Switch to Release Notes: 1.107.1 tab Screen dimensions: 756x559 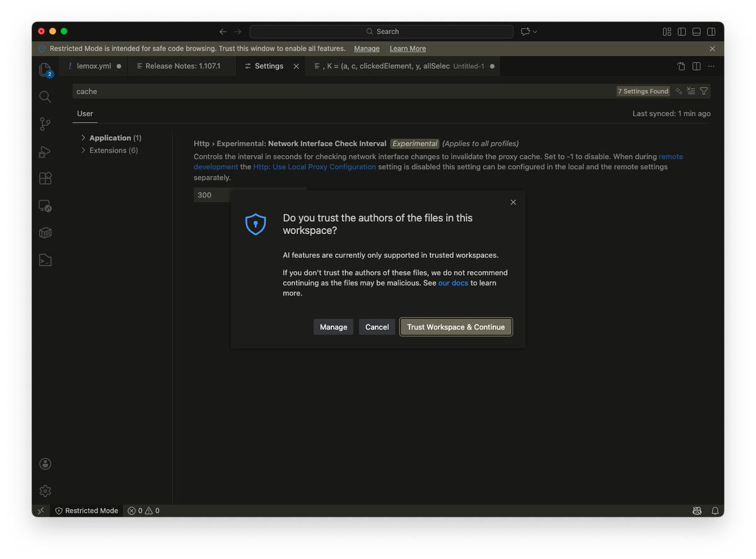[183, 66]
